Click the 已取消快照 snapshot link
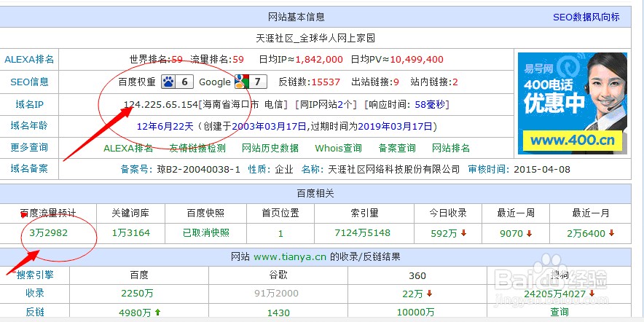 [205, 233]
